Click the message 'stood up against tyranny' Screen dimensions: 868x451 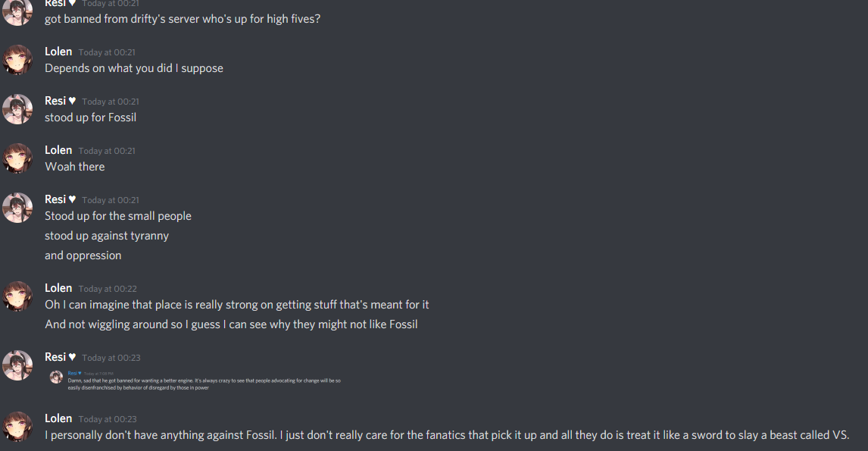[107, 236]
